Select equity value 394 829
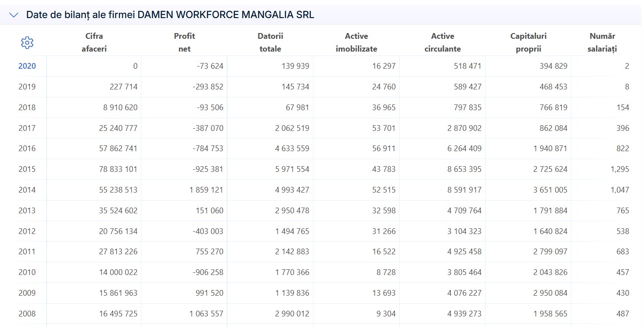The height and width of the screenshot is (327, 644). click(553, 66)
